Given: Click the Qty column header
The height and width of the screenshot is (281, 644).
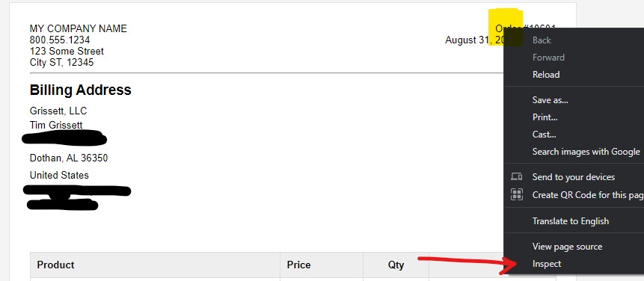Looking at the screenshot, I should pos(396,265).
